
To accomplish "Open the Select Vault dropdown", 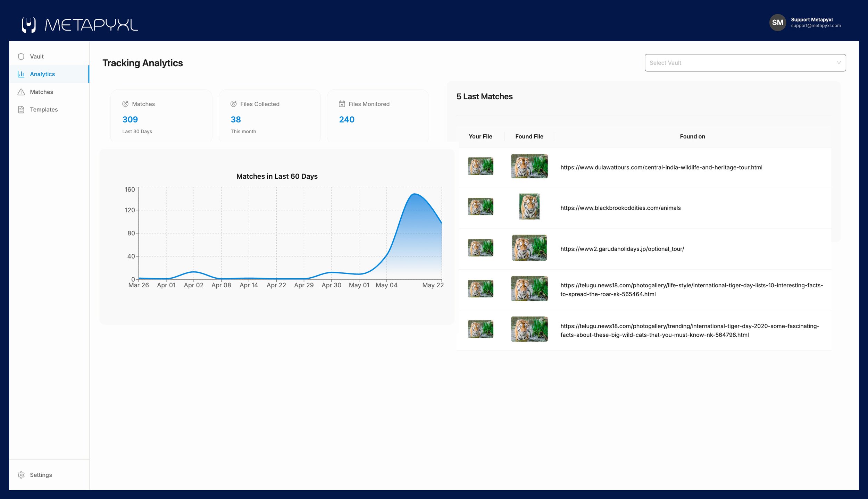I will pyautogui.click(x=745, y=63).
